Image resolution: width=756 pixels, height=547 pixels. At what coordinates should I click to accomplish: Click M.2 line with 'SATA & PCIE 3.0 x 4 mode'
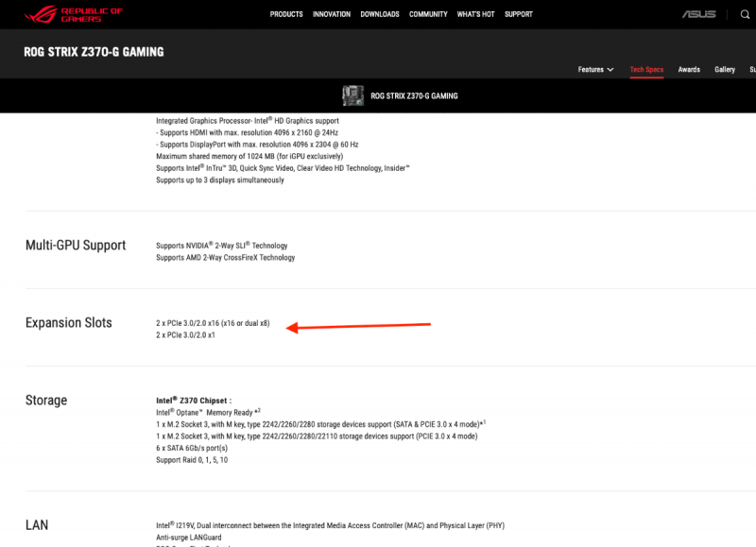click(320, 424)
